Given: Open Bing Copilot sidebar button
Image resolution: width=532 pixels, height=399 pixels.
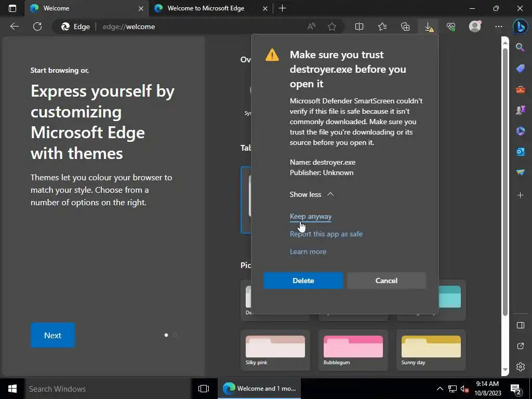Looking at the screenshot, I should (520, 26).
